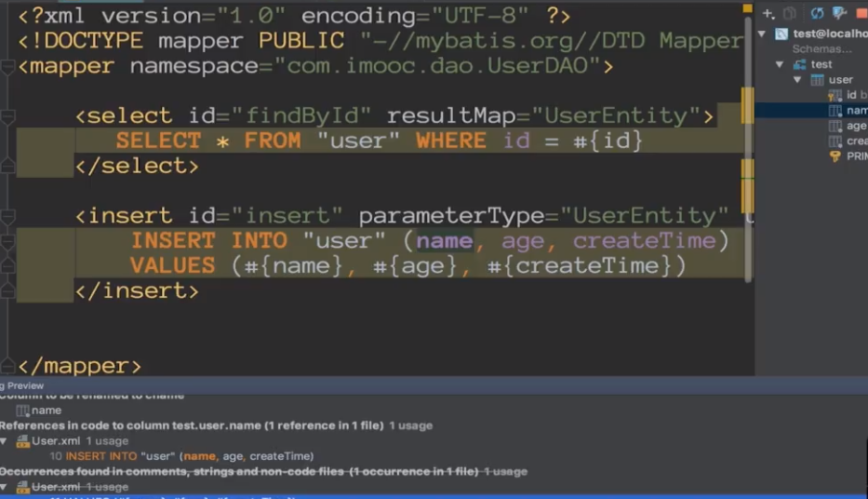Click 'Occurrences found in comments, strings' row
The image size is (868, 499).
click(263, 471)
